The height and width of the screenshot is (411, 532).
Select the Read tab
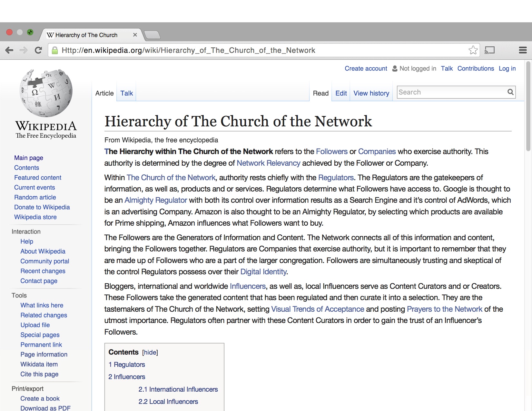pos(320,93)
